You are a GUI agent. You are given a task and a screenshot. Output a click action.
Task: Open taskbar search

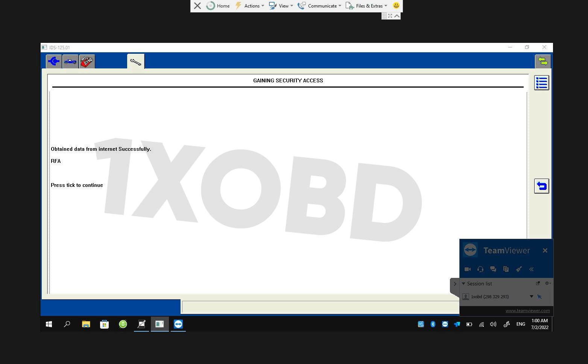point(67,324)
